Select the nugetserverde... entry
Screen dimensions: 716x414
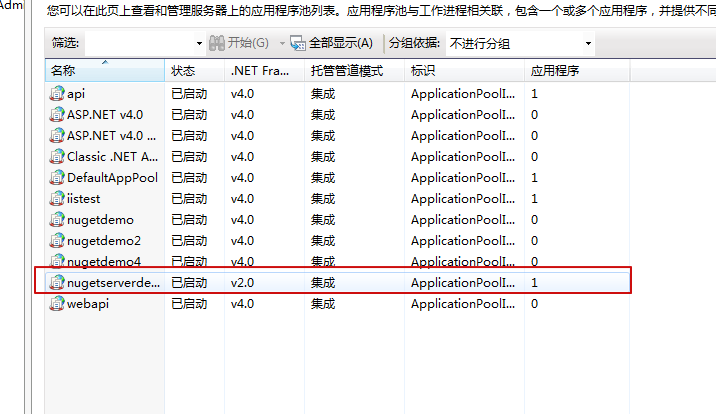click(x=113, y=283)
